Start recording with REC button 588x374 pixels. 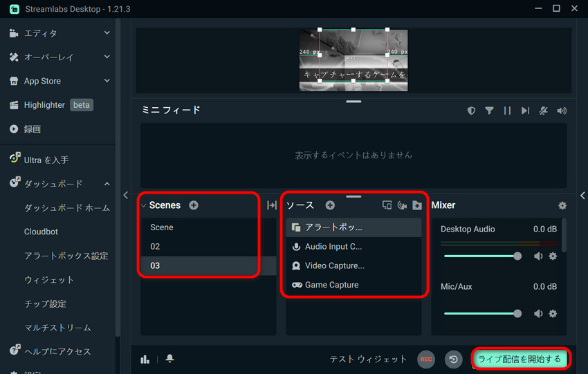[x=426, y=359]
